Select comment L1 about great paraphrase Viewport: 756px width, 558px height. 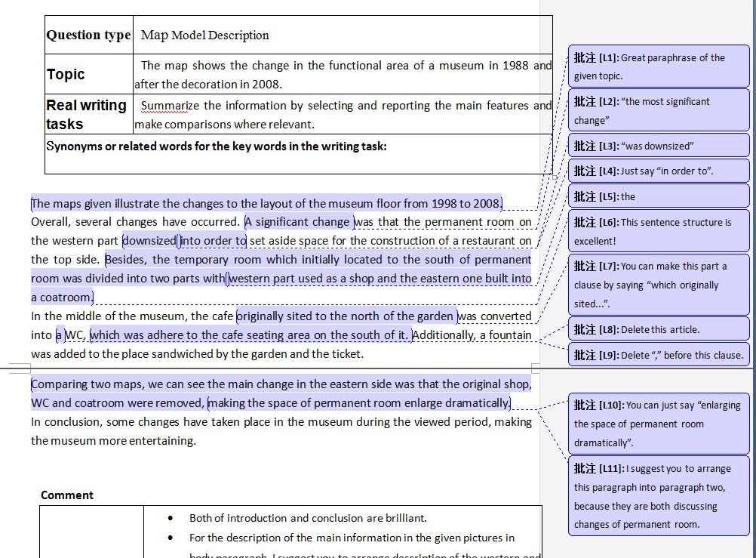pyautogui.click(x=659, y=66)
